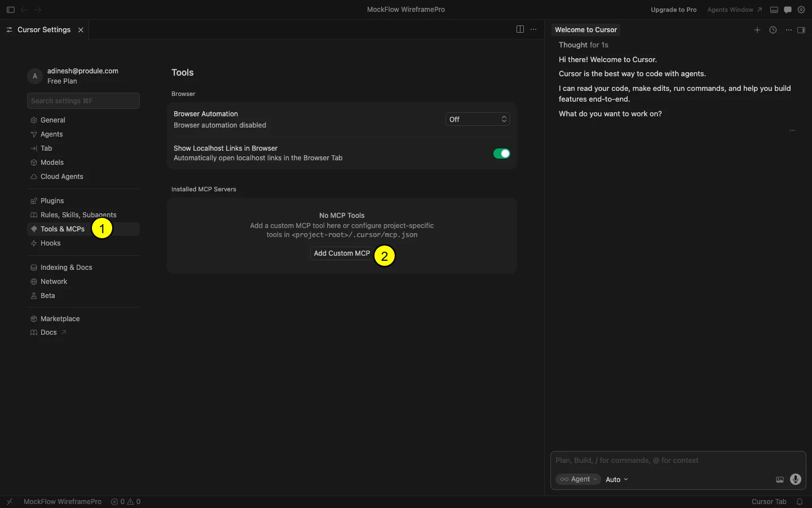Open Tab settings section
812x508 pixels.
pyautogui.click(x=83, y=148)
